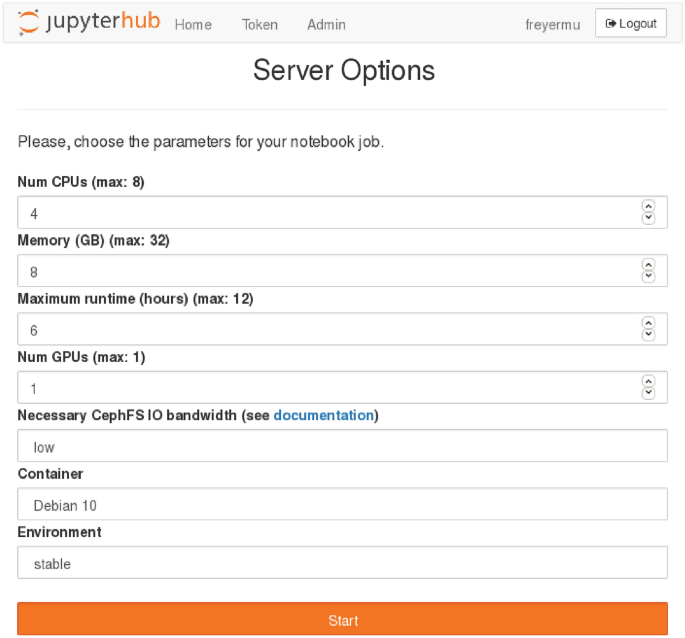Open the Environment dropdown set to stable
This screenshot has width=685, height=638.
tap(342, 563)
